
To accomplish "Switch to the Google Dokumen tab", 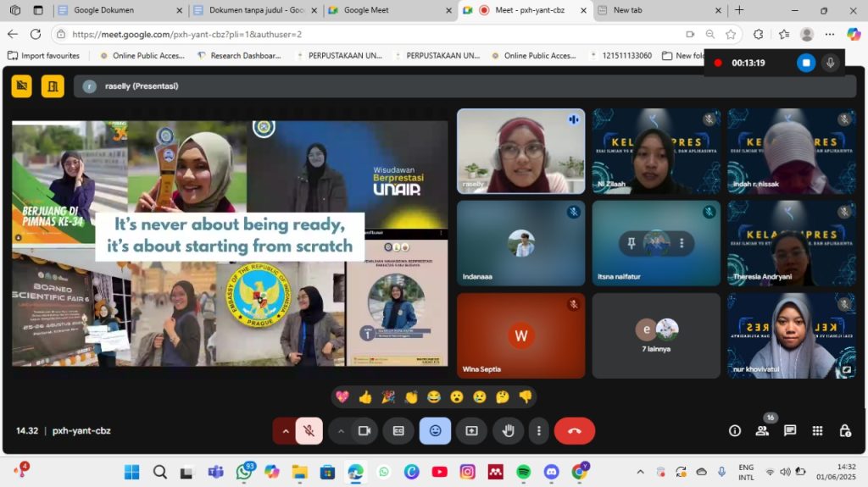I will [x=117, y=10].
